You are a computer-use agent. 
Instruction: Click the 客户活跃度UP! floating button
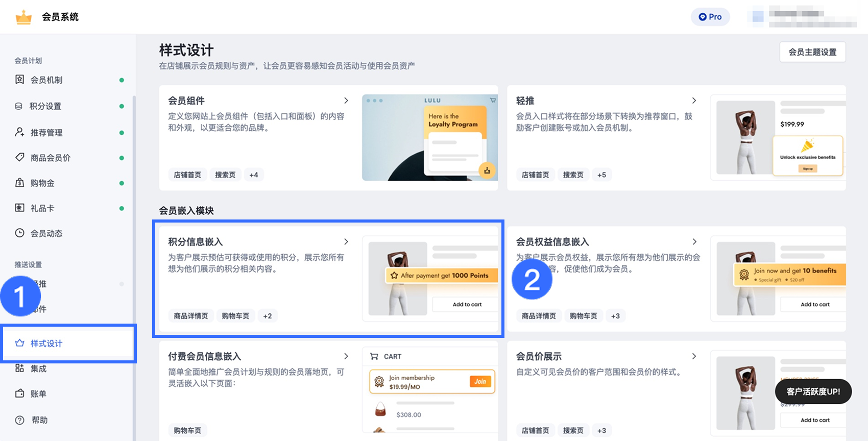pos(813,391)
